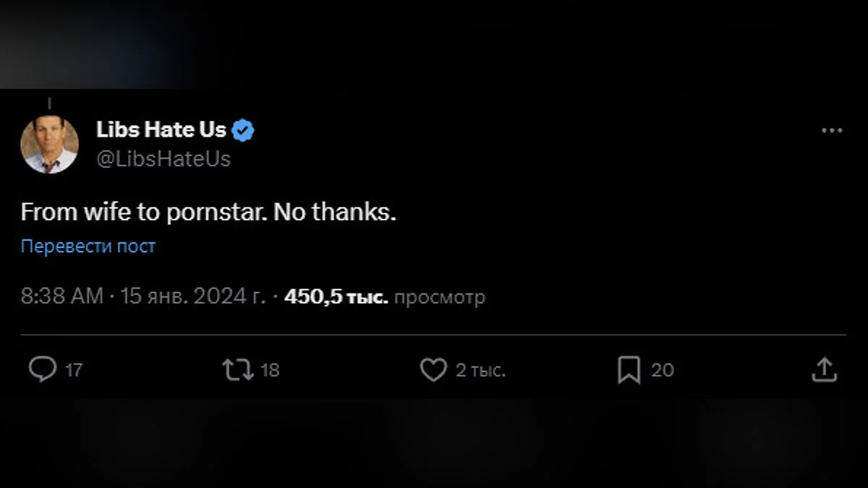868x488 pixels.
Task: Click the bookmark count 20
Action: [x=662, y=371]
